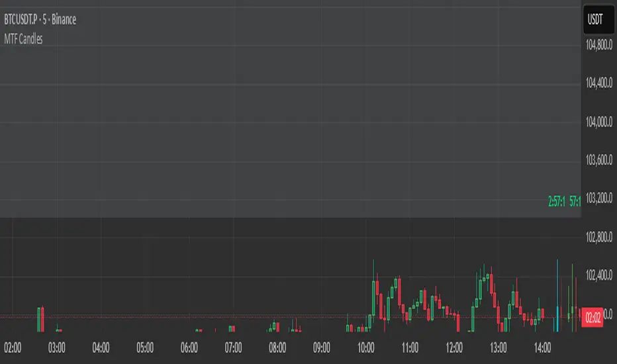Click the 02:00 time axis label

coord(13,348)
